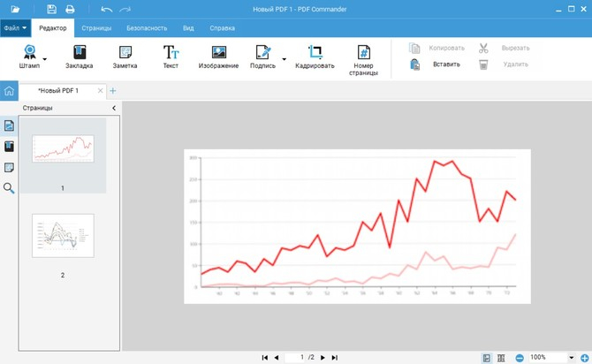Switch to the Страницы ribbon tab
Screen dimensions: 592x364
[96, 28]
